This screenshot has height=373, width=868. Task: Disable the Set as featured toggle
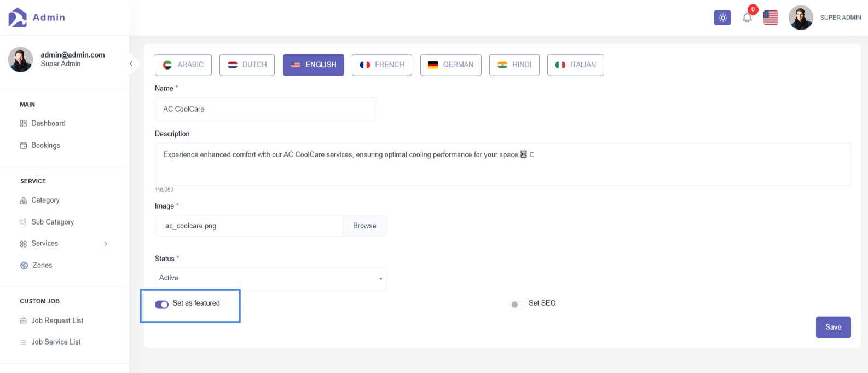(x=161, y=304)
